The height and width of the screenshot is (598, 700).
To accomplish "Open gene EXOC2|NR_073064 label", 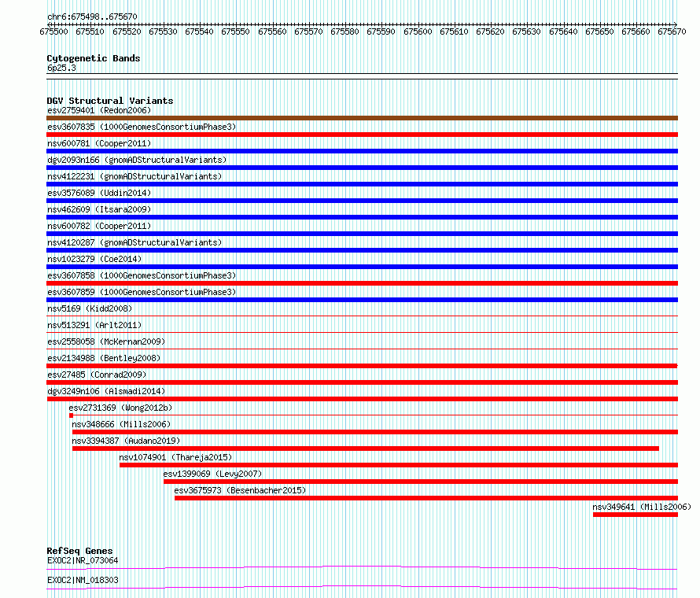I will click(x=83, y=560).
